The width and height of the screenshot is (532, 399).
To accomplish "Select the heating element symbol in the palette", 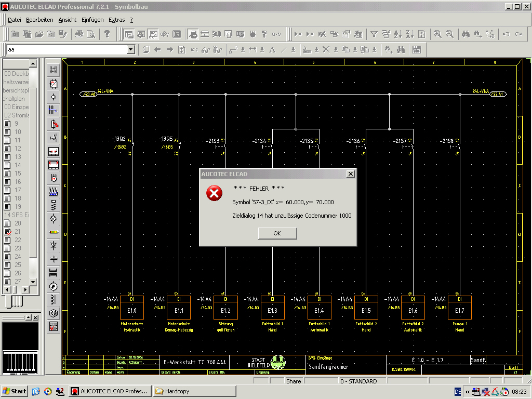I will click(54, 192).
